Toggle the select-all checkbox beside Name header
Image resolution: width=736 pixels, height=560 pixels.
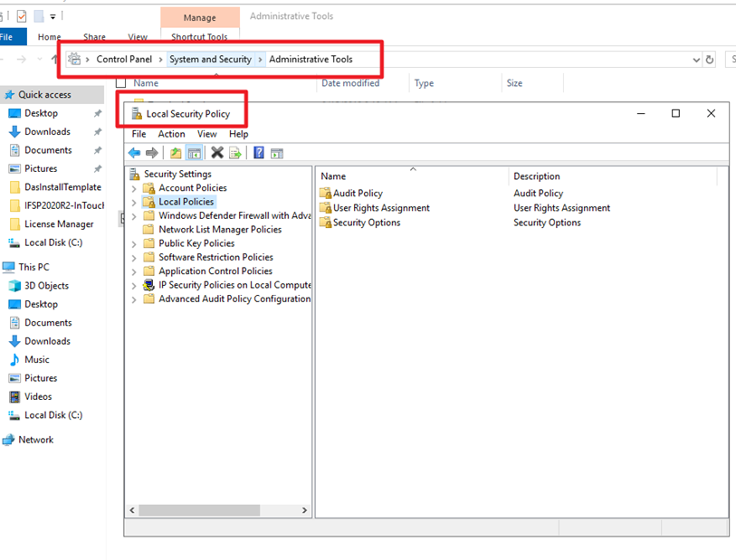[x=121, y=83]
